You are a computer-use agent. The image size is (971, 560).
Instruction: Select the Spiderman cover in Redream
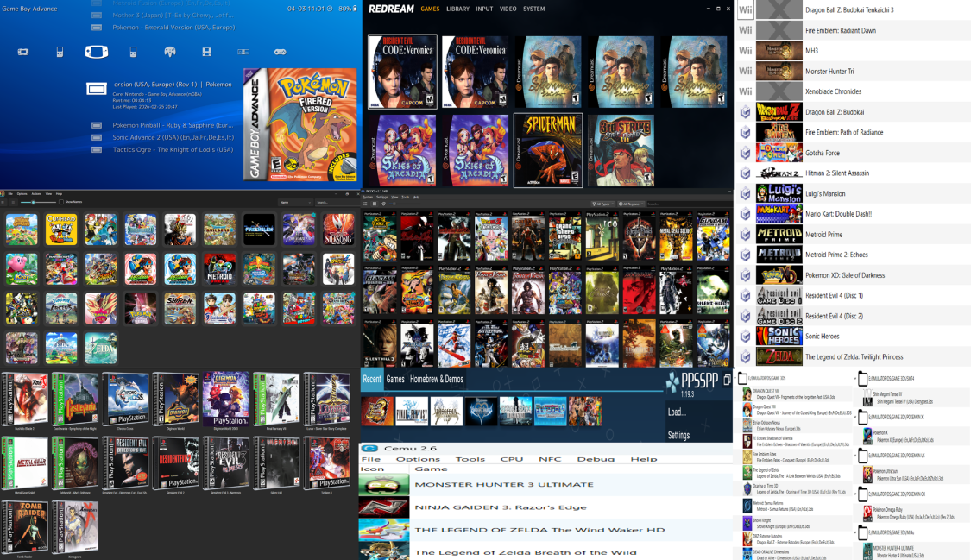coord(548,150)
